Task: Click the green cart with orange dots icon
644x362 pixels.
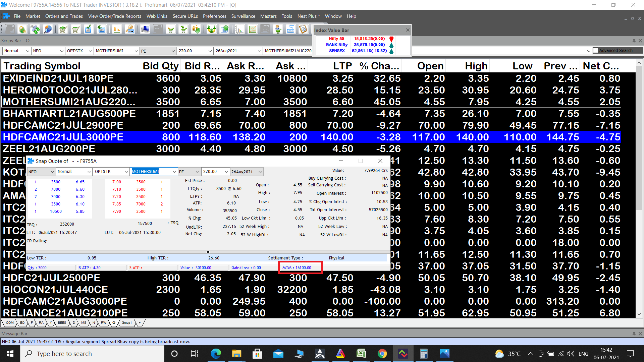Action: click(171, 29)
